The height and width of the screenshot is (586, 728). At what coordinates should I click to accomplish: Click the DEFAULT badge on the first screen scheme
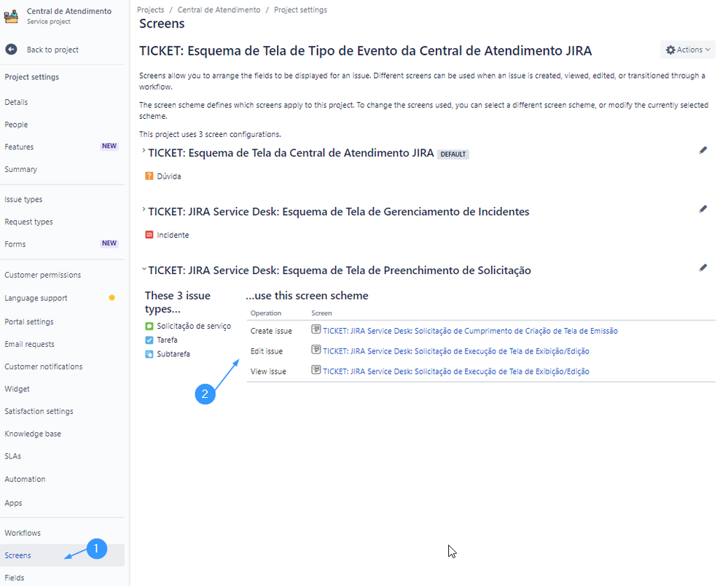point(453,154)
